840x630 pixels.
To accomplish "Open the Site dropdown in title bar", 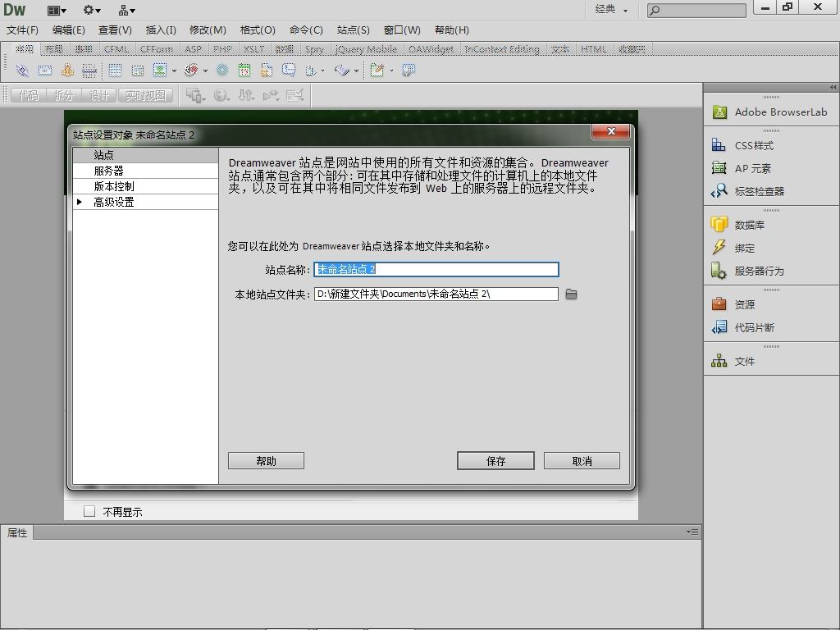I will pyautogui.click(x=127, y=10).
